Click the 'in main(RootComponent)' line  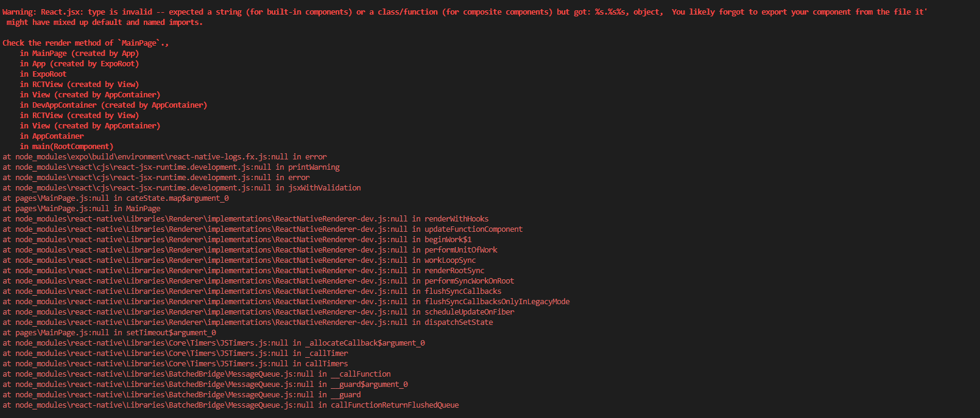pos(66,147)
